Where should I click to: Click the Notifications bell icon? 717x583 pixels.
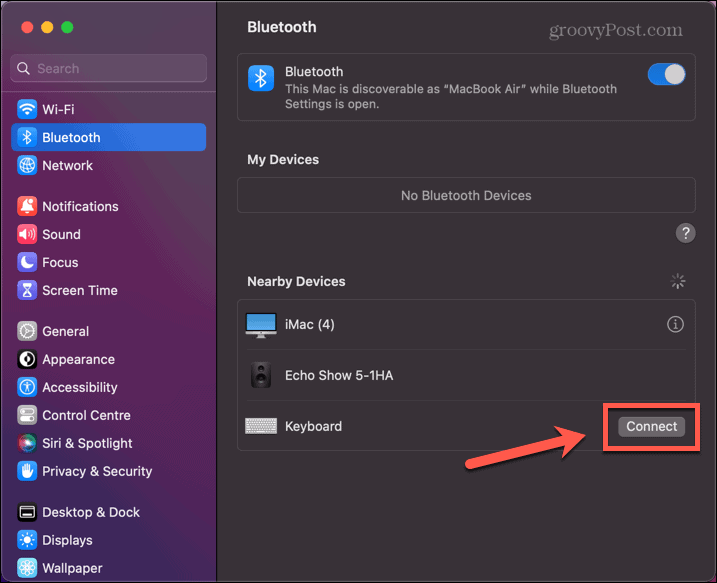(x=27, y=206)
